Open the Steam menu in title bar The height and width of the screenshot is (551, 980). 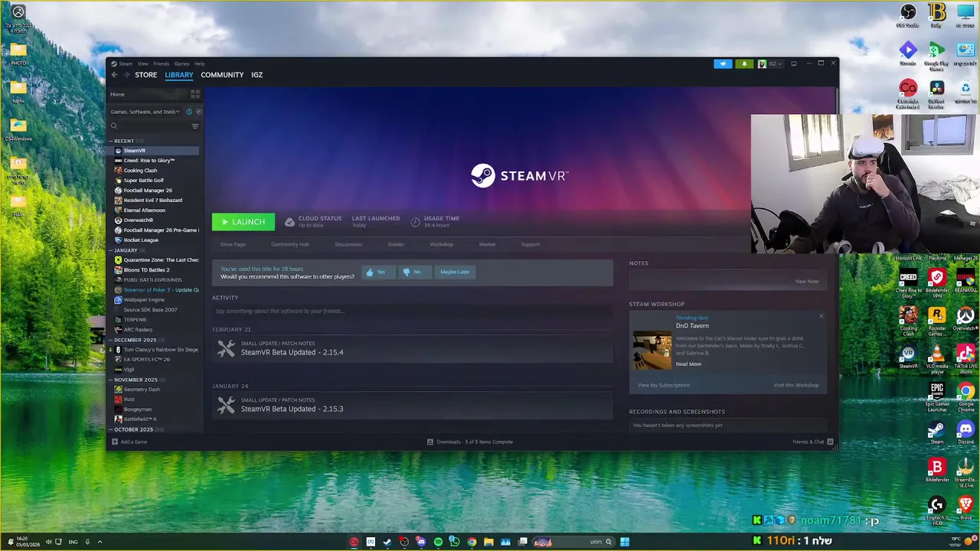coord(126,64)
